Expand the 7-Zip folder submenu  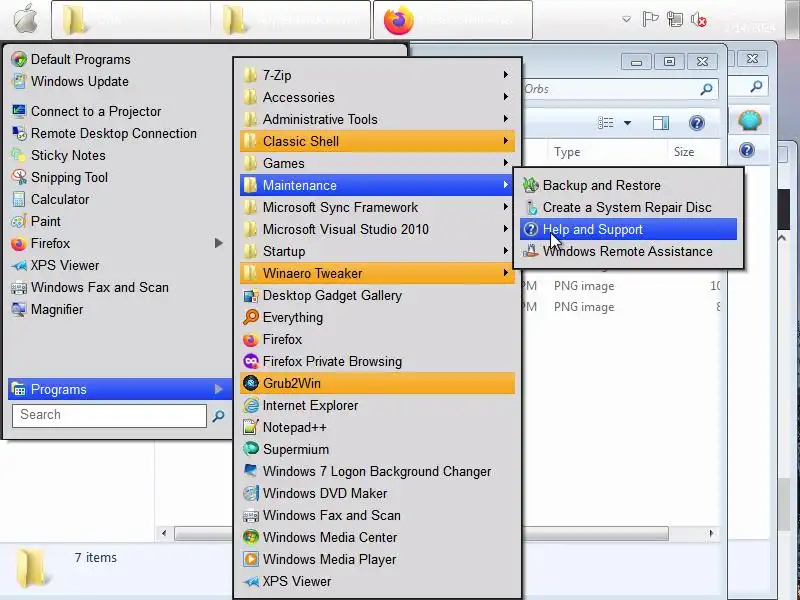pyautogui.click(x=378, y=75)
